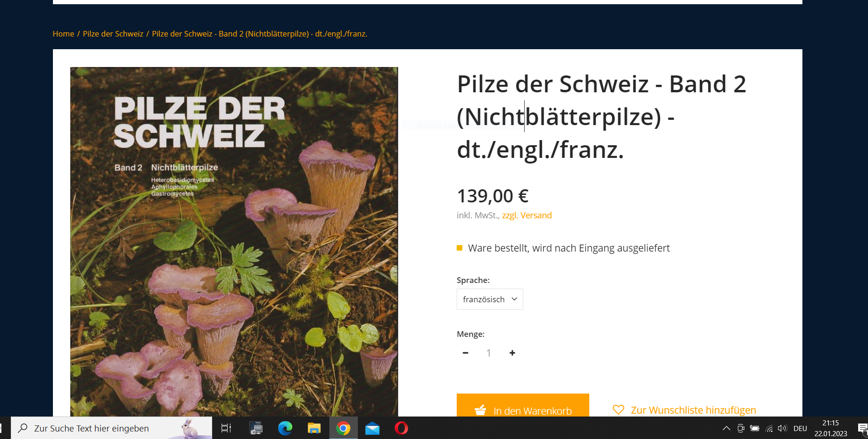Go to the Home breadcrumb
The height and width of the screenshot is (439, 868).
(x=63, y=34)
